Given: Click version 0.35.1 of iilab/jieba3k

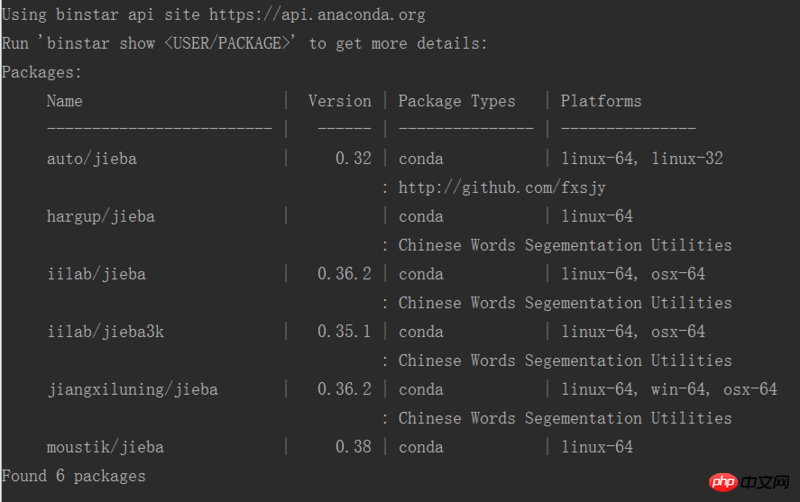Looking at the screenshot, I should click(344, 332).
